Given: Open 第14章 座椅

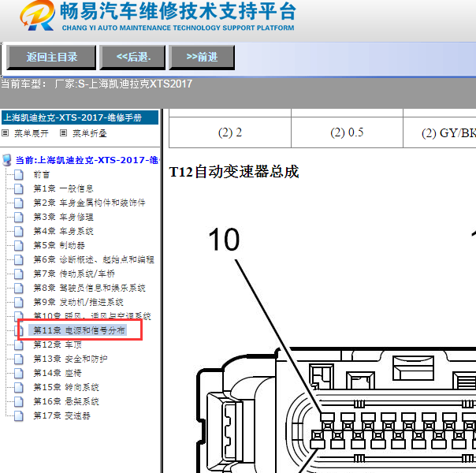Looking at the screenshot, I should coord(58,373).
